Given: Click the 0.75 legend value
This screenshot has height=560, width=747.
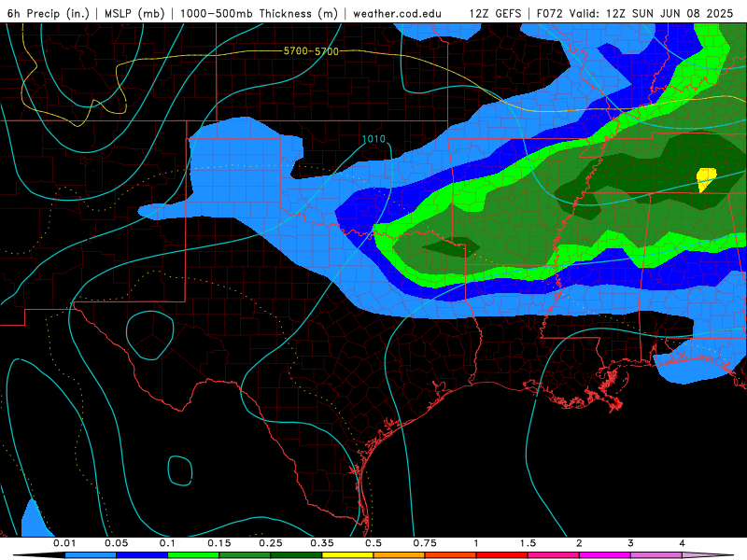Looking at the screenshot, I should [425, 543].
